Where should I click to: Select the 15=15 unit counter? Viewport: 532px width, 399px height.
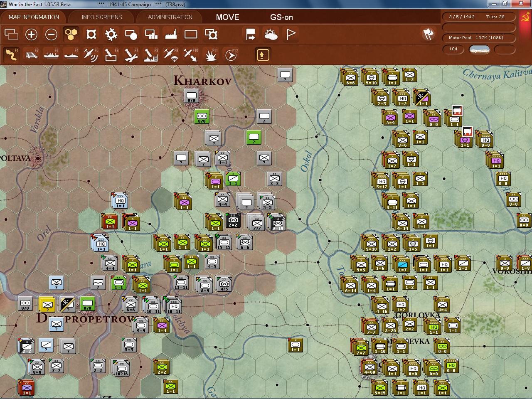(x=224, y=242)
